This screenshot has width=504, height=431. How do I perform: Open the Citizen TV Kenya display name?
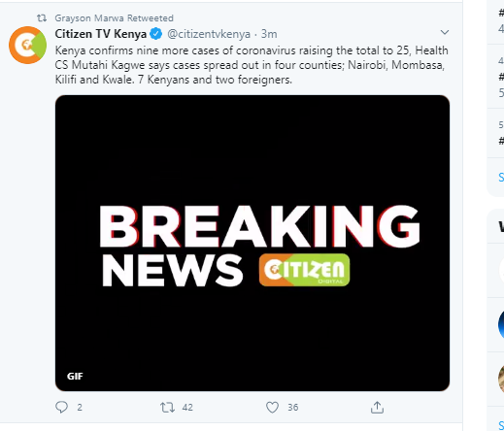coord(101,34)
